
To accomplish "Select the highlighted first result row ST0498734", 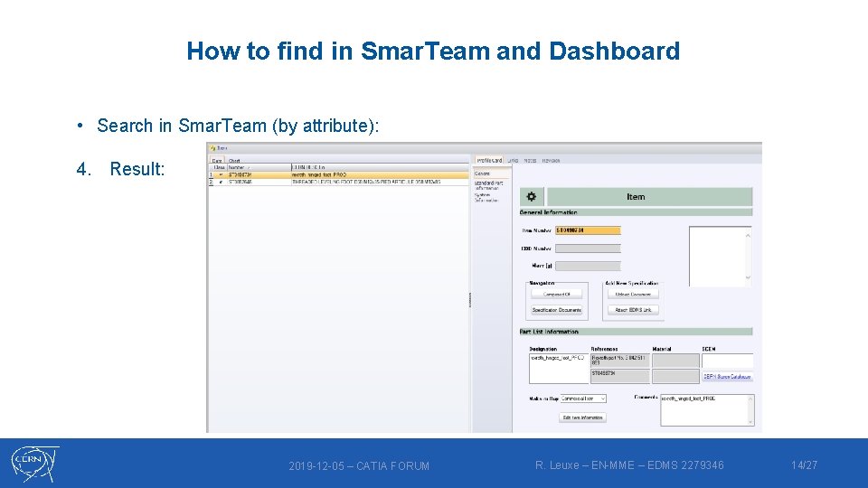I will tap(339, 174).
